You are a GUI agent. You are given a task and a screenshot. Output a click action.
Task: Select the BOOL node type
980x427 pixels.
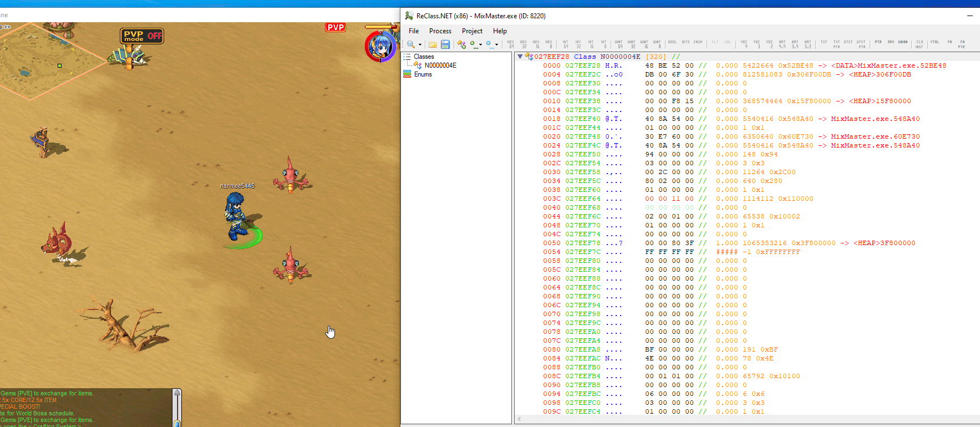673,42
